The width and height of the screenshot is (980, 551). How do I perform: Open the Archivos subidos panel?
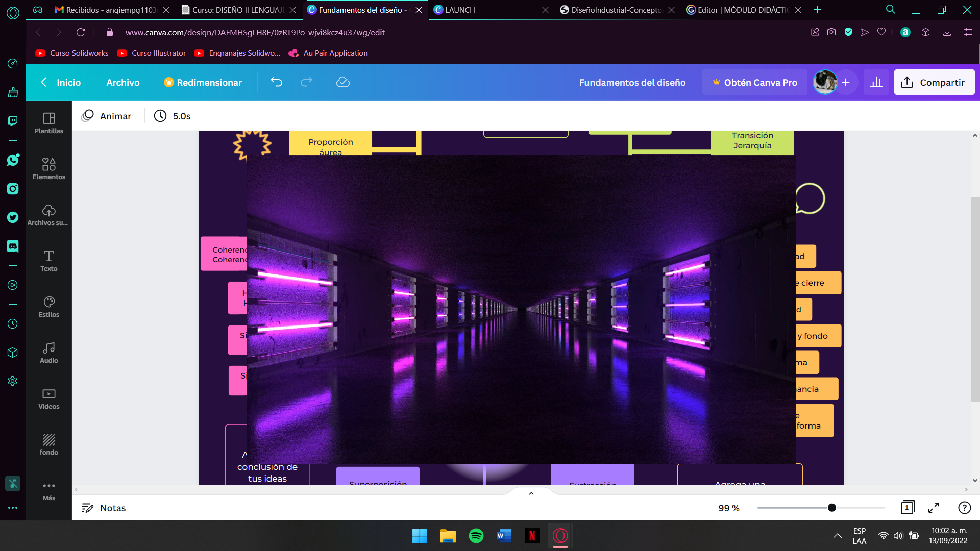pyautogui.click(x=48, y=214)
